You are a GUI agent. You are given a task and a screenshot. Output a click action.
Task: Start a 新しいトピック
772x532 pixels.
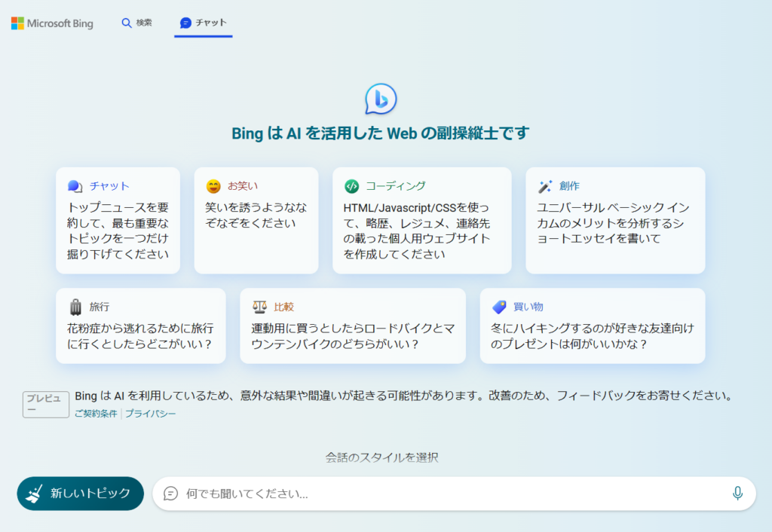click(80, 493)
